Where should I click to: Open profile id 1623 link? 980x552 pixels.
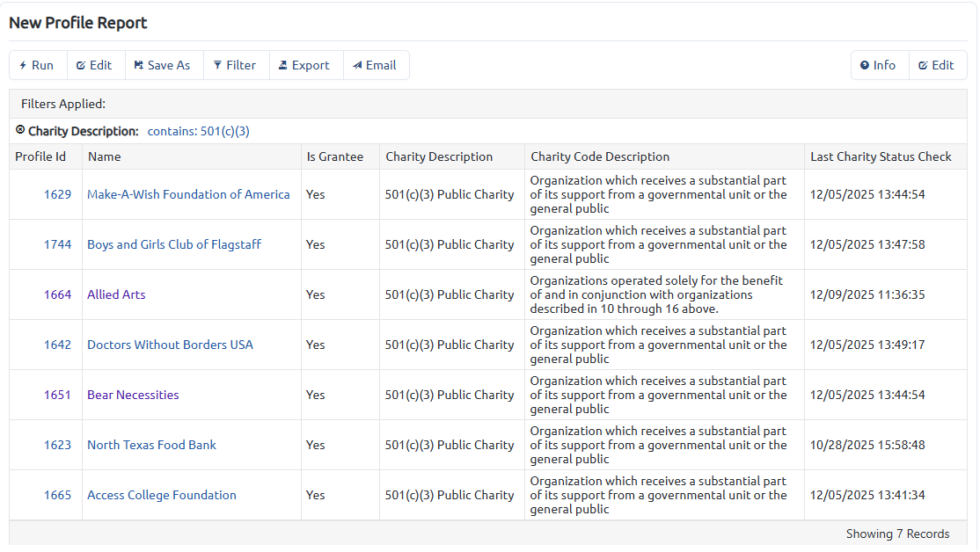(57, 445)
